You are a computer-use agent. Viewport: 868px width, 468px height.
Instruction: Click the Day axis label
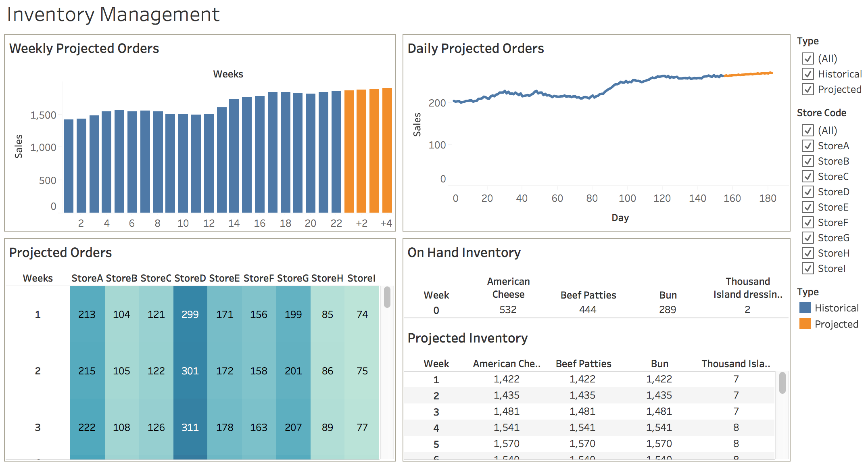pos(620,218)
